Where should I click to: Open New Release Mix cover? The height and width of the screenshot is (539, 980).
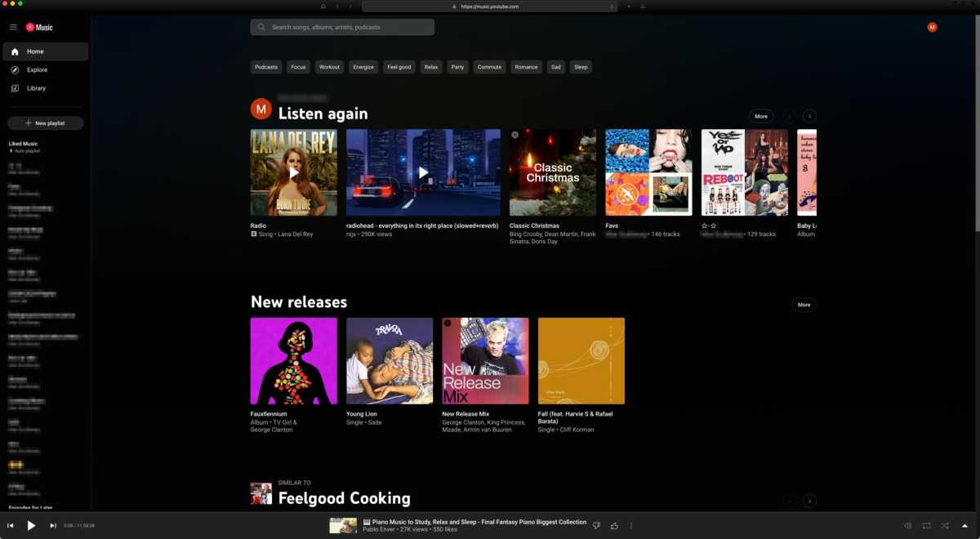click(485, 361)
